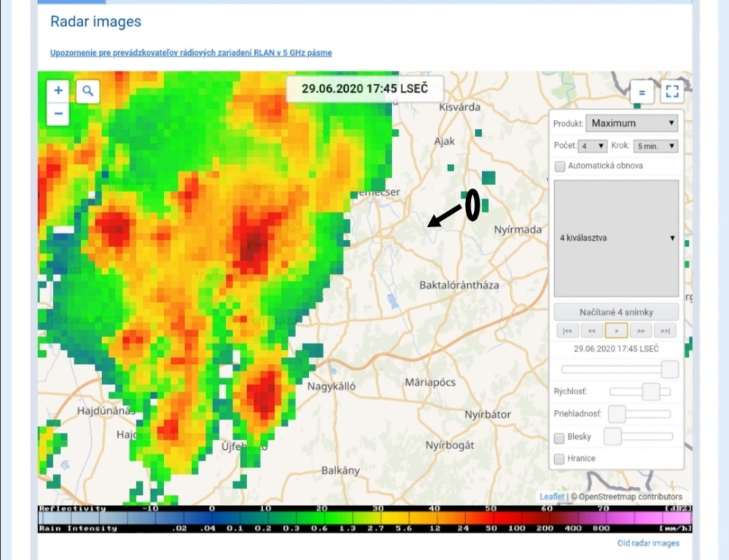Open the RLAN 5 GHz warning link
Screen dimensions: 729x560
[191, 53]
